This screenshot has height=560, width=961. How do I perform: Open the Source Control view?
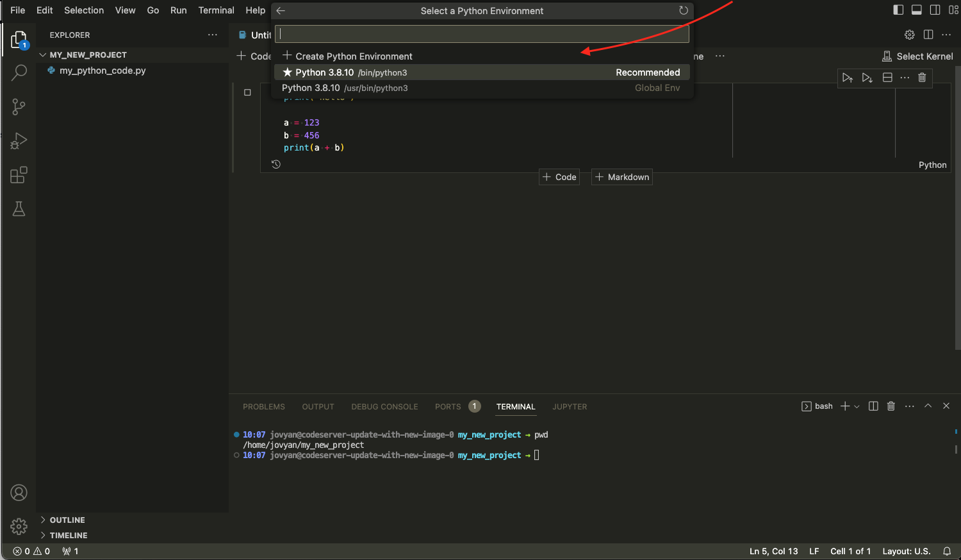click(19, 106)
